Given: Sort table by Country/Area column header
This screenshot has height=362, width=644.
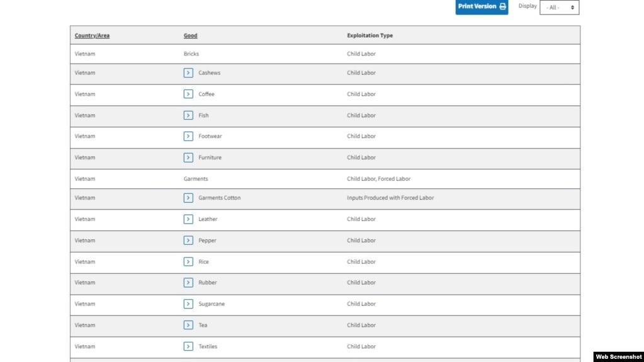Looking at the screenshot, I should [x=92, y=36].
